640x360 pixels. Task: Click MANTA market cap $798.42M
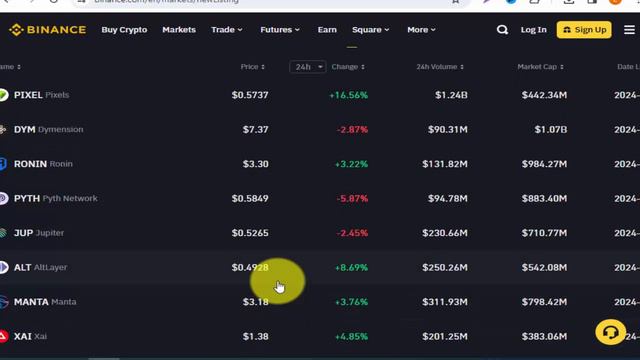point(544,302)
